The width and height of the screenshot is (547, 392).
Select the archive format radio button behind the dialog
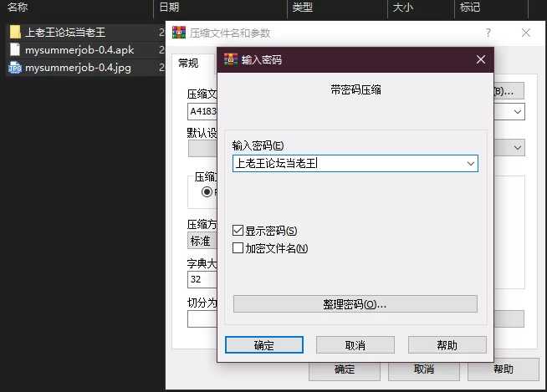pos(207,191)
